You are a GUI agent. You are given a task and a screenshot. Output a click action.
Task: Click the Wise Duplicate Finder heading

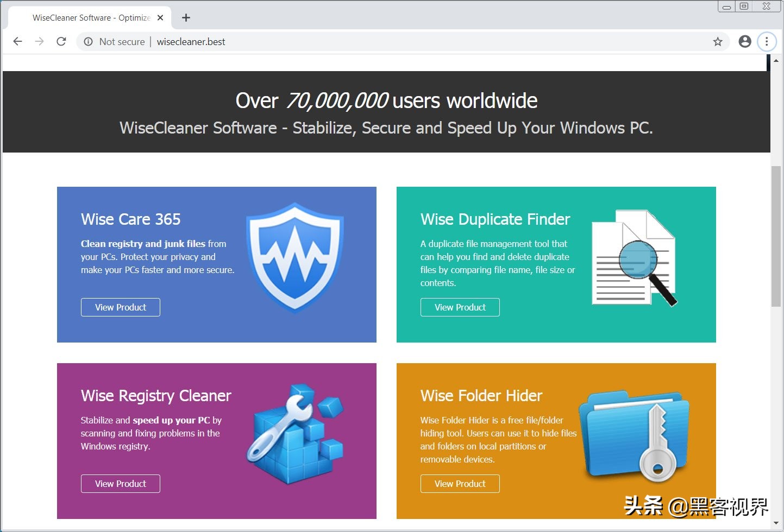point(496,219)
